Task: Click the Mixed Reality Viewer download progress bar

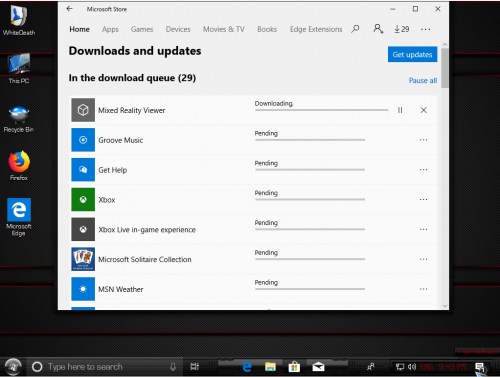Action: pos(322,110)
